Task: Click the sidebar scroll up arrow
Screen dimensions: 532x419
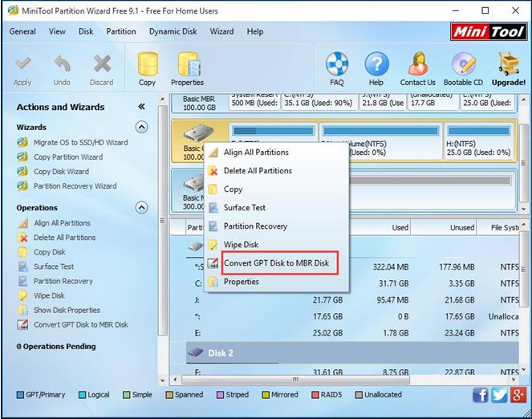Action: 163,99
